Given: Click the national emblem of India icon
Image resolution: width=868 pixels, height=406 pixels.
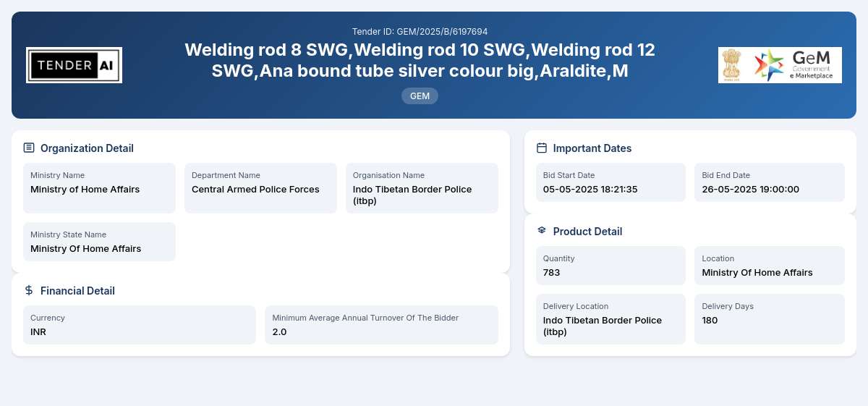Looking at the screenshot, I should [733, 65].
